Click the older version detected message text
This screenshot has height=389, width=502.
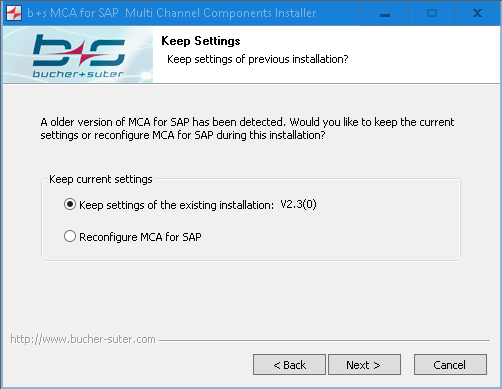click(x=247, y=129)
